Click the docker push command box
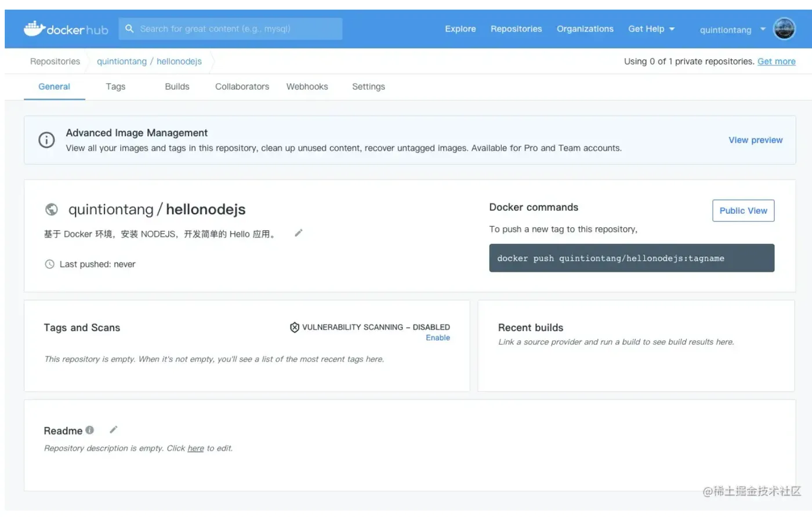Image resolution: width=812 pixels, height=517 pixels. pos(632,258)
